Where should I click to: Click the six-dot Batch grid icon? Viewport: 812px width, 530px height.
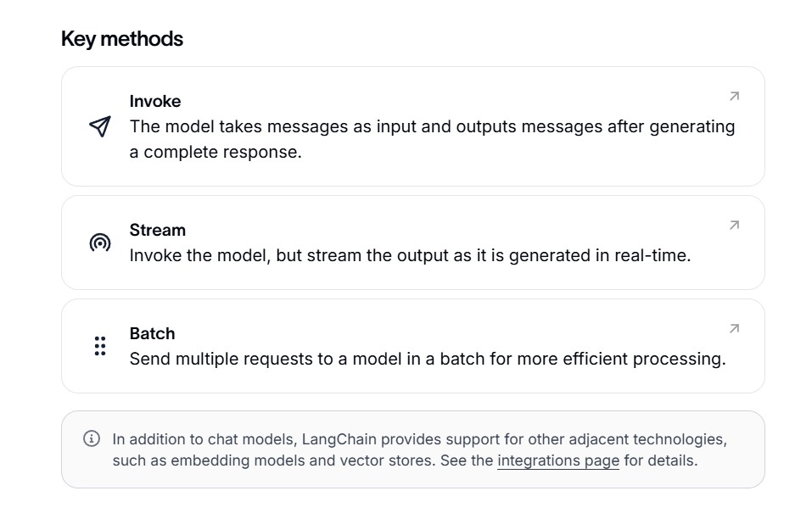pos(100,346)
